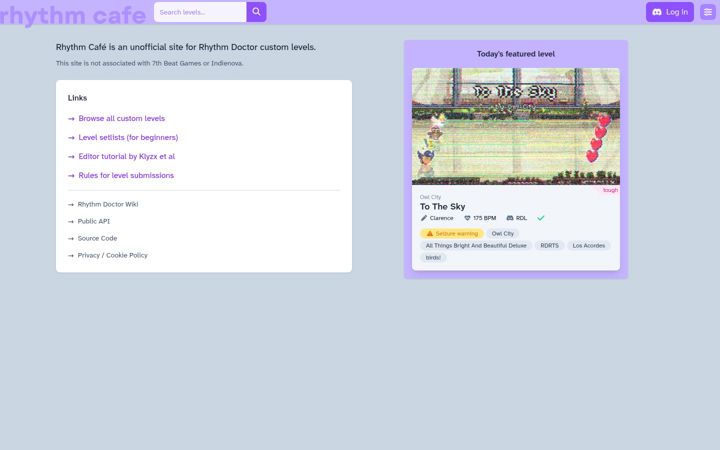This screenshot has height=450, width=720.
Task: Select the Los Acordes tag
Action: (x=589, y=246)
